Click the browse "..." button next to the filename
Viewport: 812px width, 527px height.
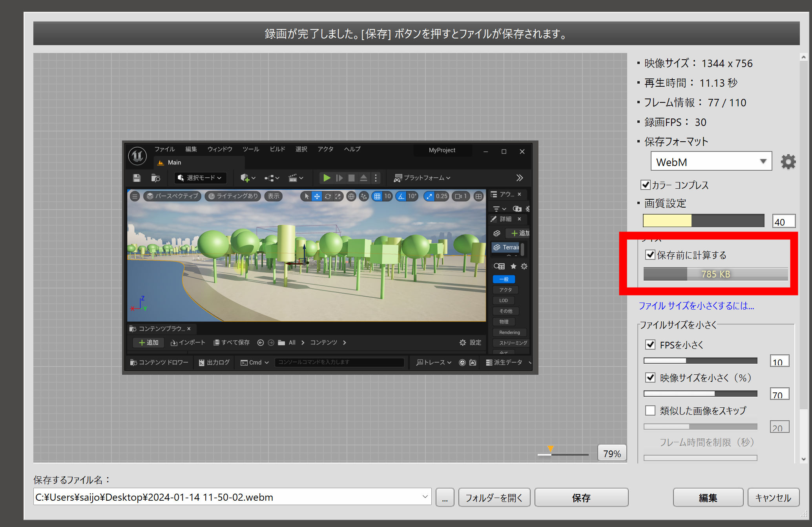pyautogui.click(x=445, y=498)
